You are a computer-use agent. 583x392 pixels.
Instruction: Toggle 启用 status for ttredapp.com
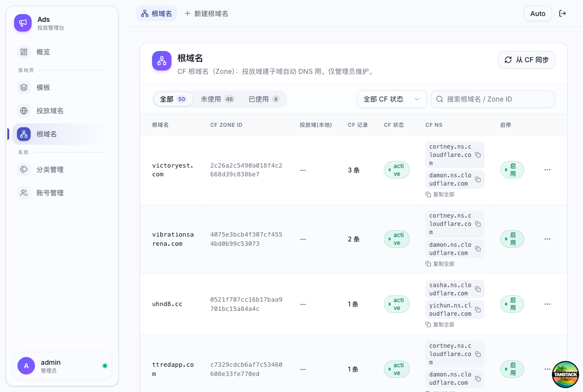point(512,369)
